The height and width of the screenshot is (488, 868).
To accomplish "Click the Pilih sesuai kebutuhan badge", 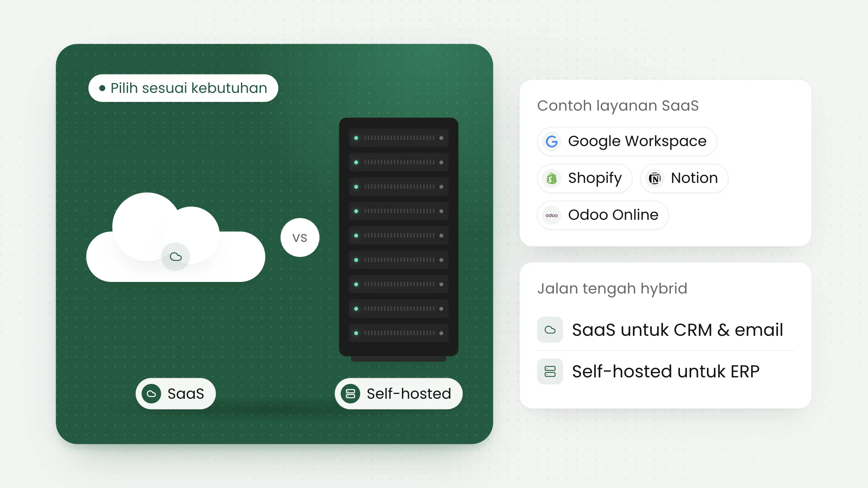I will coord(183,88).
